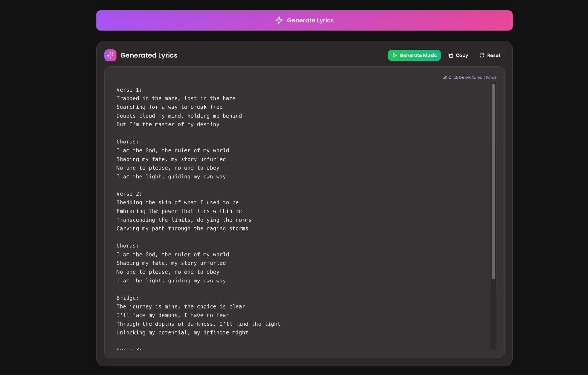Screen dimensions: 588x375
Task: Copy the generated lyrics text
Action: [458, 55]
